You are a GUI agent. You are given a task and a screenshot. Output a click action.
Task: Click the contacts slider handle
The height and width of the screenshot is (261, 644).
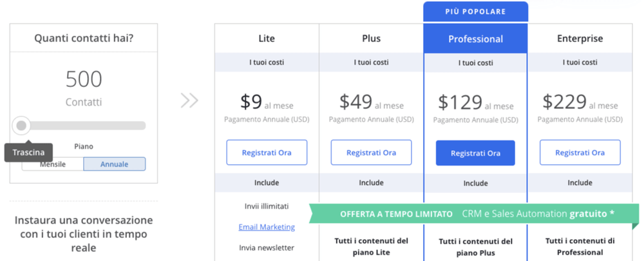pyautogui.click(x=21, y=126)
